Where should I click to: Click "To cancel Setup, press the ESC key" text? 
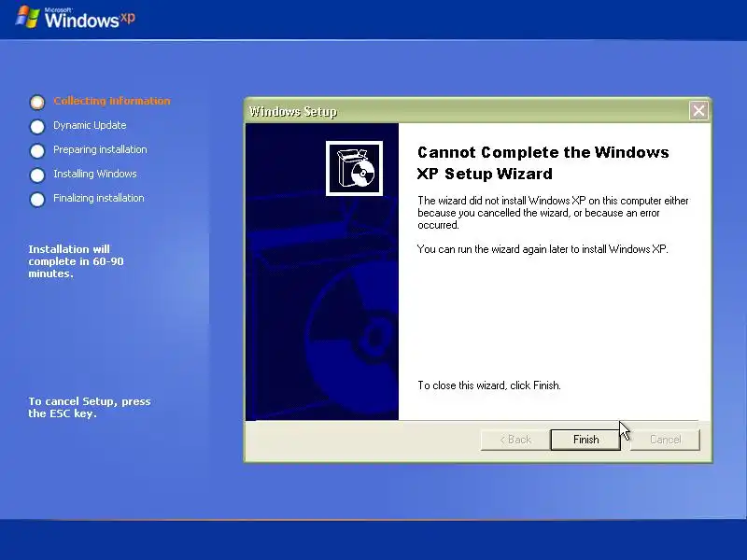[x=89, y=407]
